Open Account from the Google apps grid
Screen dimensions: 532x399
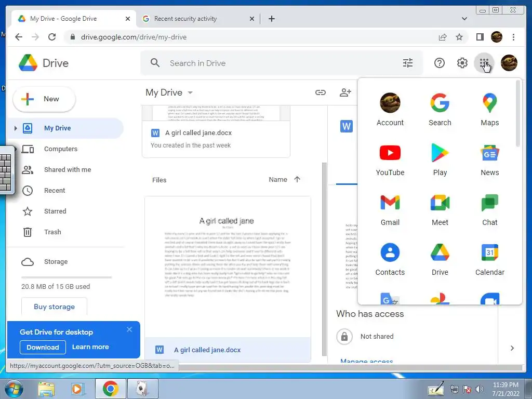point(390,110)
